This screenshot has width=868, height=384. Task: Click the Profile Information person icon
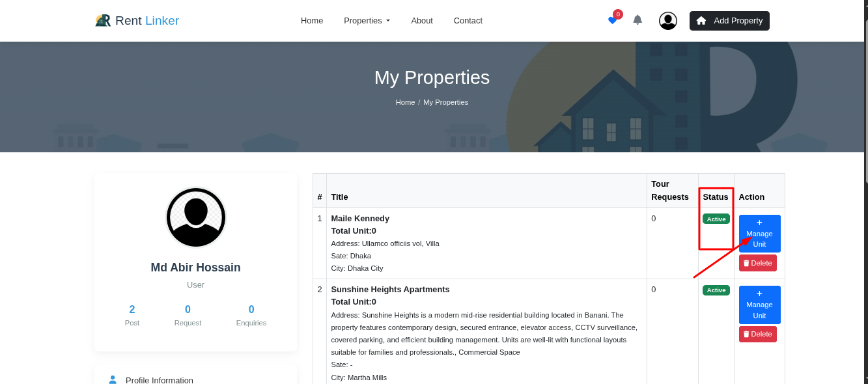[113, 380]
